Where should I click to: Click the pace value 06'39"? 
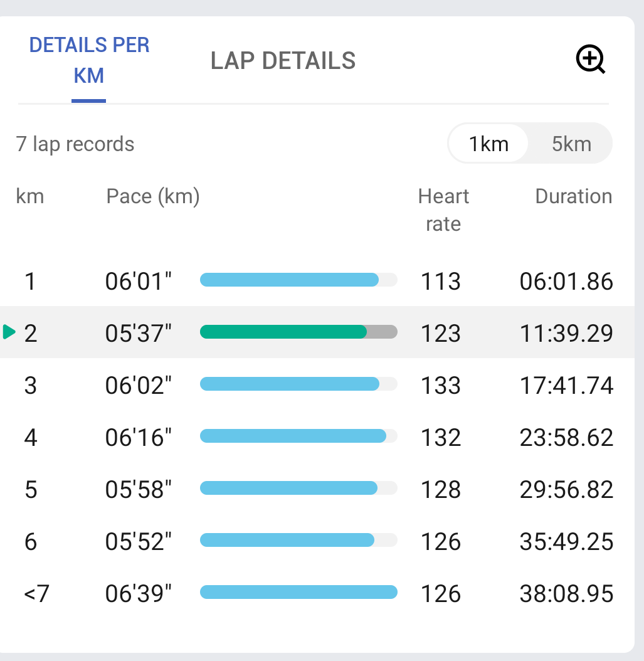pyautogui.click(x=138, y=593)
